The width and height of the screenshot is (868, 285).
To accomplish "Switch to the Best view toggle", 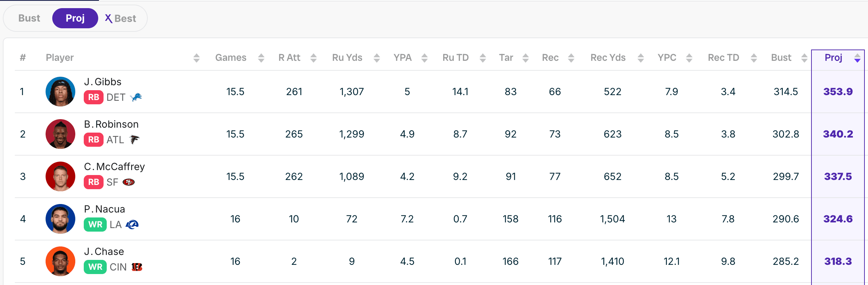I will point(125,18).
